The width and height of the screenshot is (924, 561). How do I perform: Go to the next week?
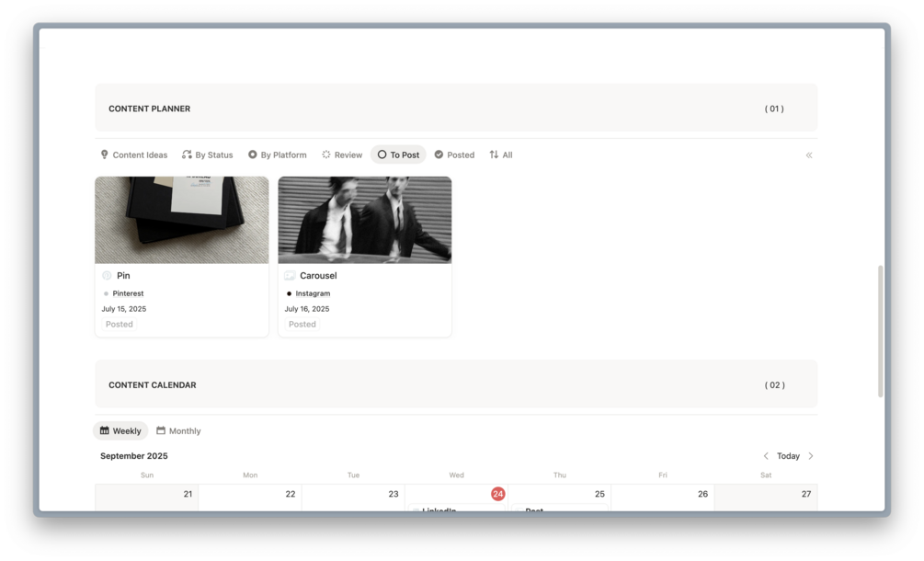click(811, 456)
